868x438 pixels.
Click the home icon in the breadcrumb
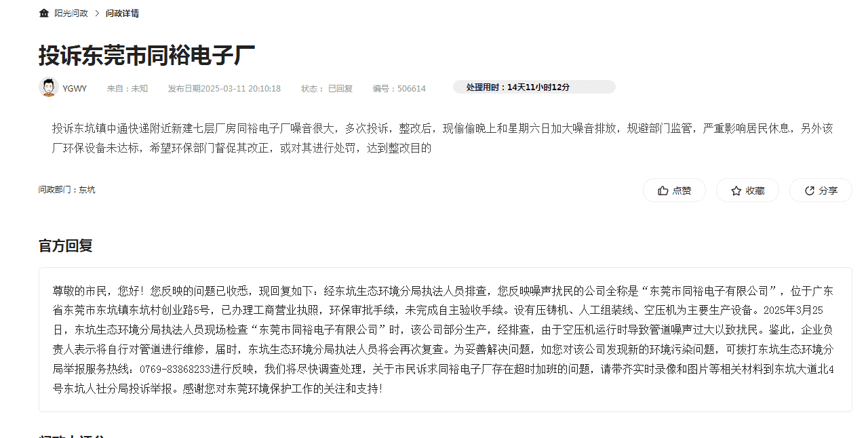click(x=44, y=14)
